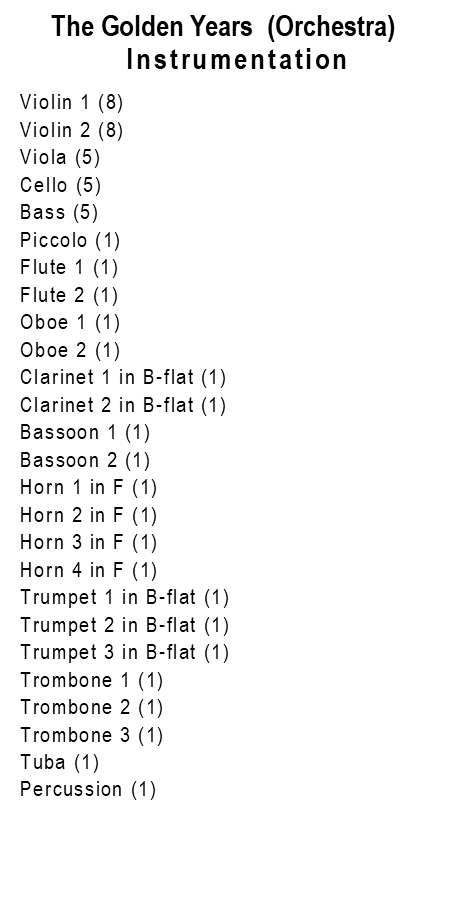Viewport: 450px width, 900px height.
Task: Select the Oboe 1 (1) entry
Action: (70, 322)
